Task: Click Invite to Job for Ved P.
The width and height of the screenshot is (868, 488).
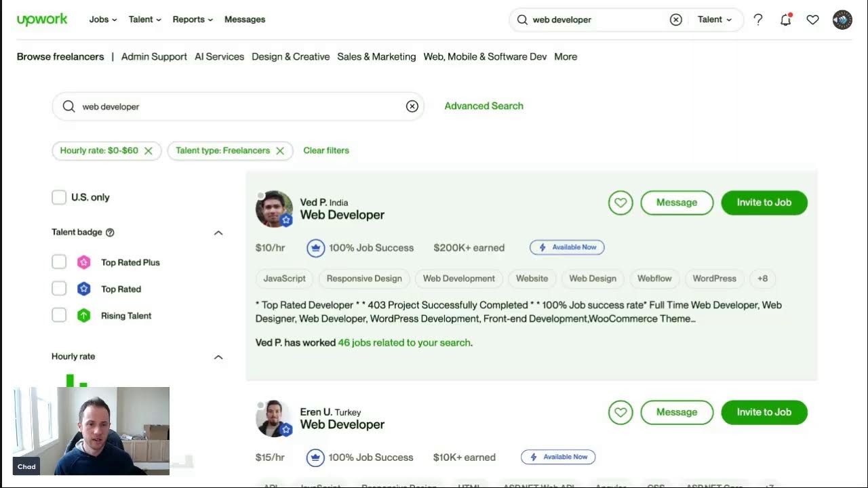Action: [x=764, y=203]
